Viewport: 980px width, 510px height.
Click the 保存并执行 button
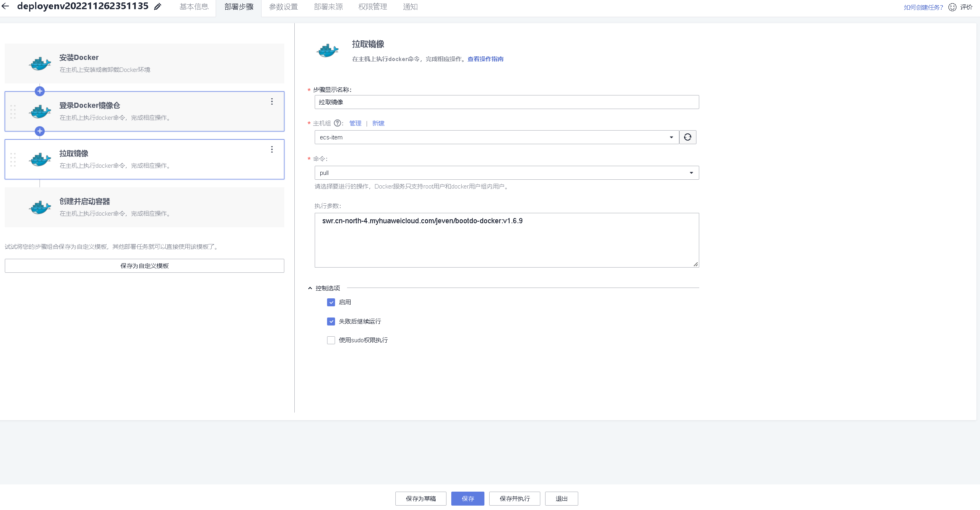click(514, 498)
